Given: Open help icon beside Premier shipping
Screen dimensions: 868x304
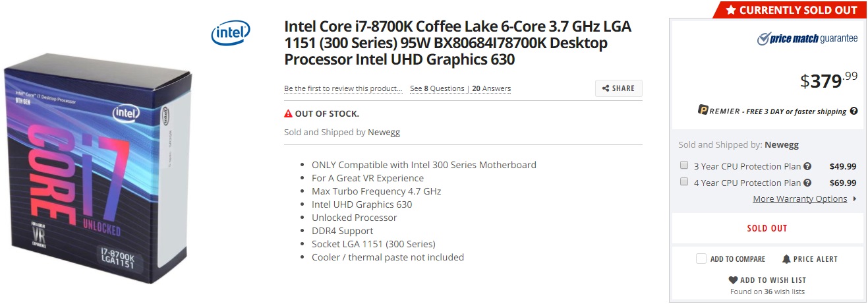Looking at the screenshot, I should click(x=854, y=111).
